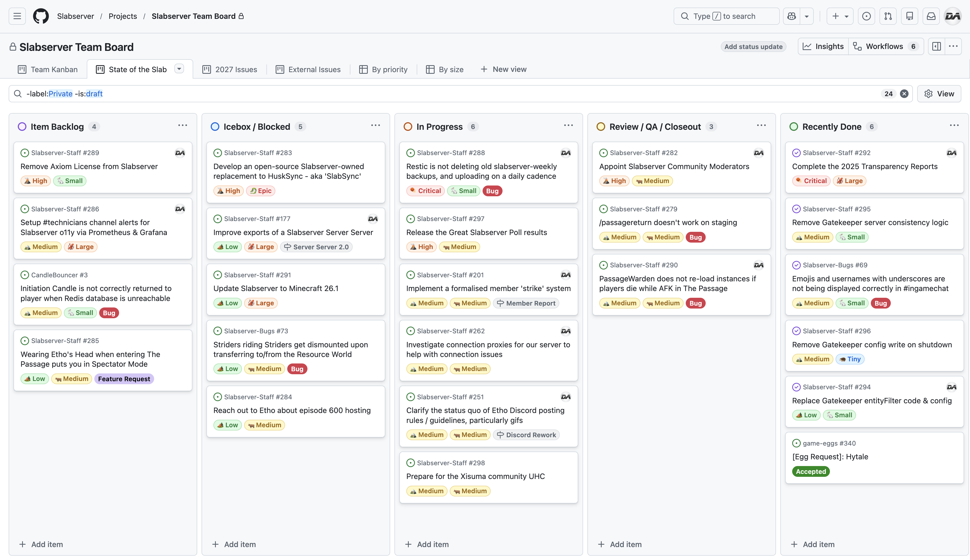Image resolution: width=970 pixels, height=560 pixels.
Task: Open Insights chart view
Action: [x=823, y=47]
